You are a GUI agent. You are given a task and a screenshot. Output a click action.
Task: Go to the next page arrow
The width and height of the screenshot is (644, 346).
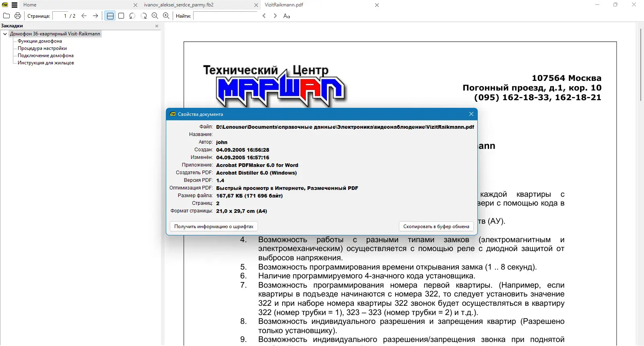95,16
